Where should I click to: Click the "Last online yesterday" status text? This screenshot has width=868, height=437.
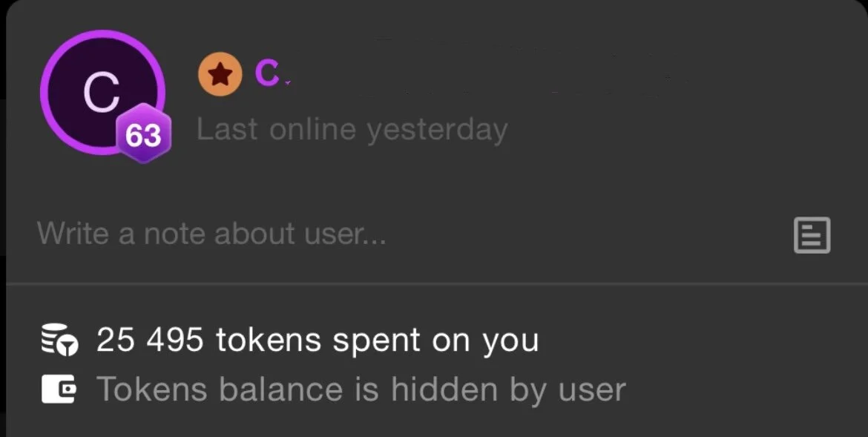[x=352, y=130]
